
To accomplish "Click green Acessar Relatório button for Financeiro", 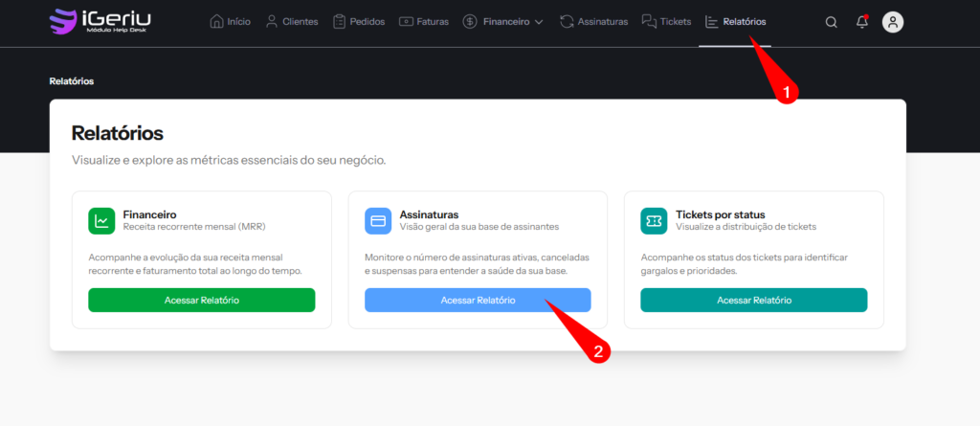I will click(x=202, y=301).
